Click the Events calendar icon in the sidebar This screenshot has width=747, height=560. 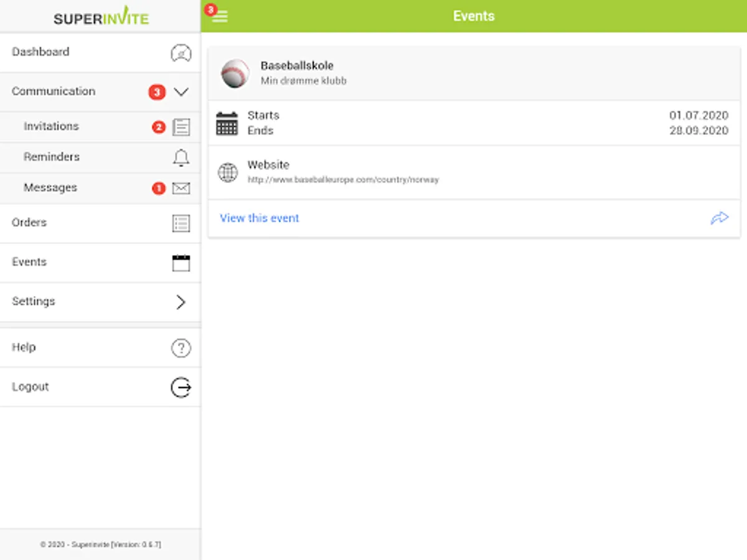[181, 263]
